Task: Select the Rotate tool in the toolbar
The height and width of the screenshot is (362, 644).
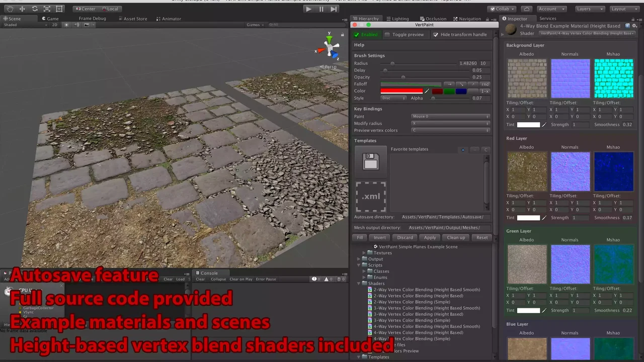Action: 35,9
